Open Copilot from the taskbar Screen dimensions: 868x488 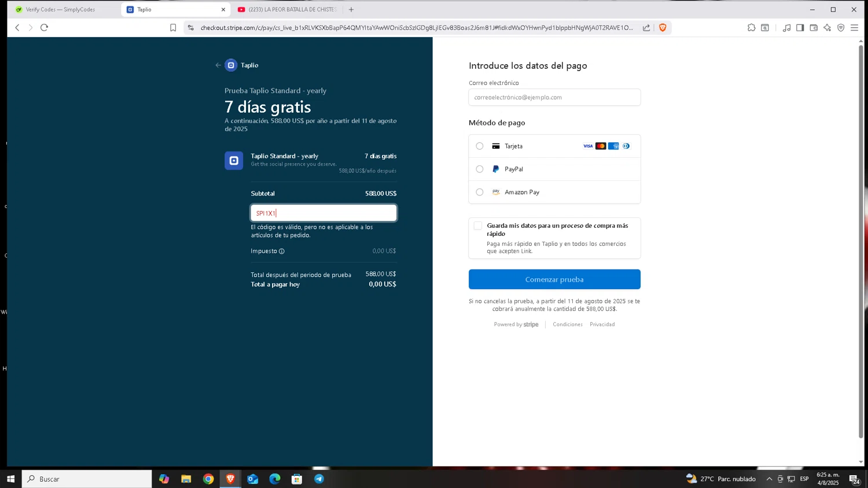(x=164, y=479)
